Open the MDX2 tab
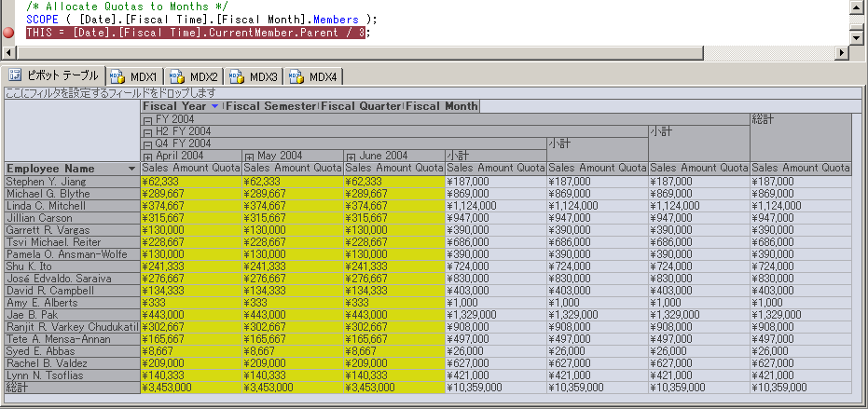This screenshot has width=868, height=409. [x=194, y=75]
